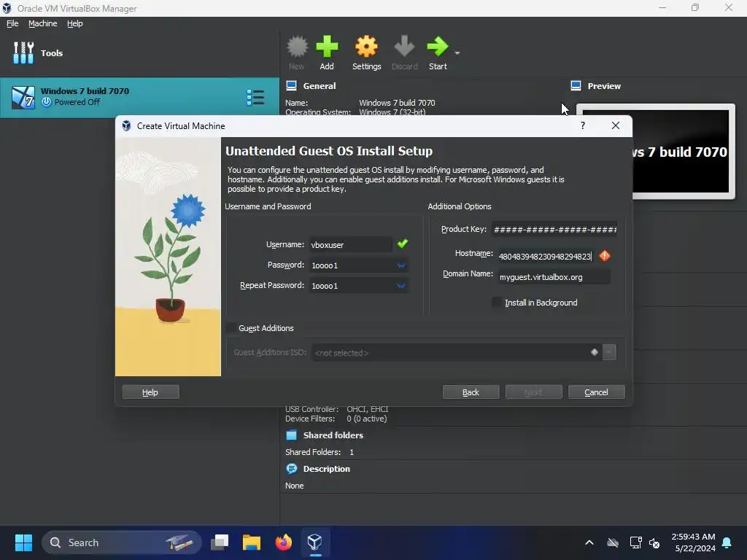Select the Windows 7 build 7070 VM
Screen dimensions: 747x560
pos(139,97)
